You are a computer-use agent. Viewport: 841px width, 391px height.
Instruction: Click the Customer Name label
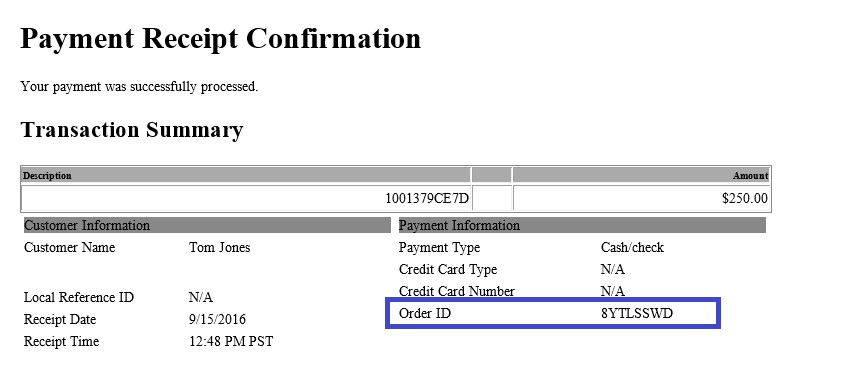tap(69, 247)
